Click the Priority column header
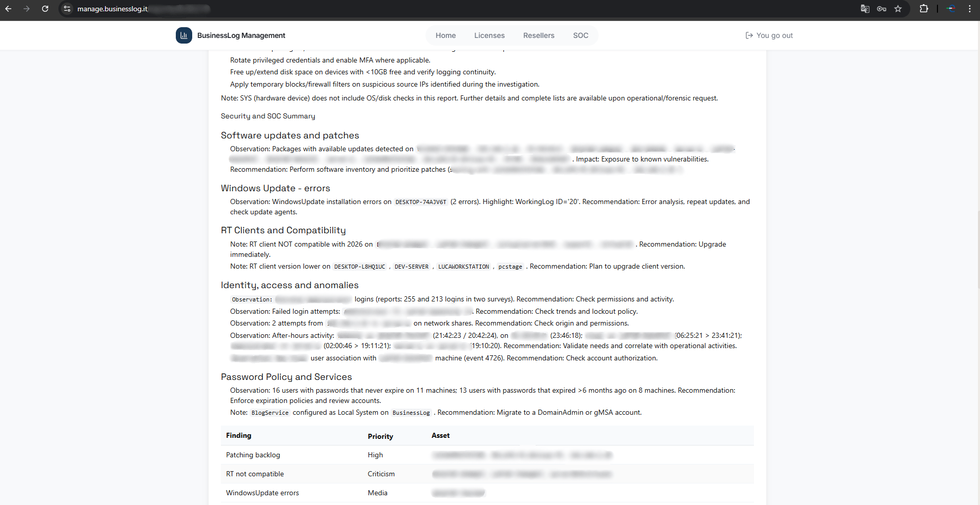This screenshot has width=980, height=505. (x=380, y=436)
